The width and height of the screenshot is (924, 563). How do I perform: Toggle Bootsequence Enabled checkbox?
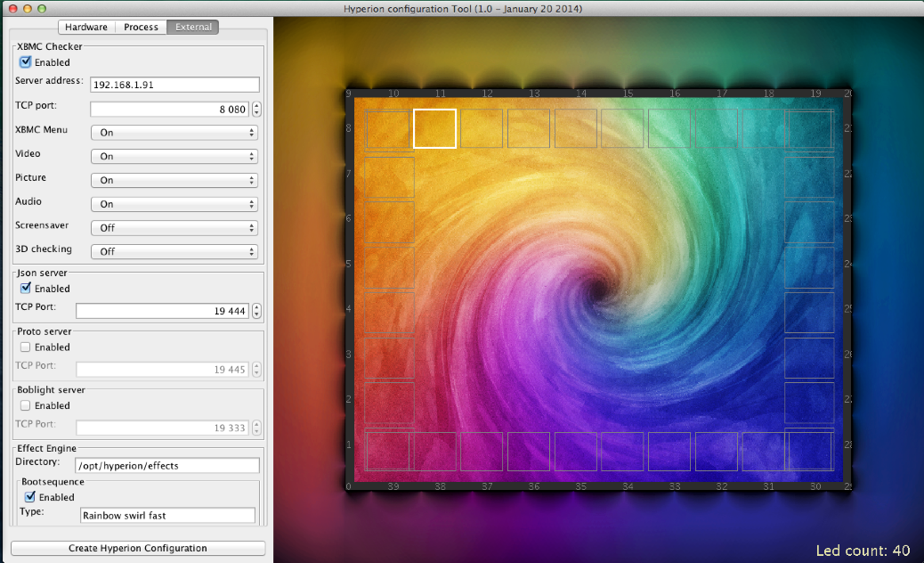(x=30, y=497)
